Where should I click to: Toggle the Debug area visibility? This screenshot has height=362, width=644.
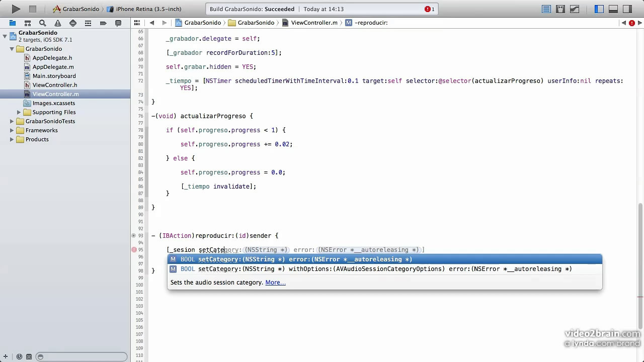[613, 9]
